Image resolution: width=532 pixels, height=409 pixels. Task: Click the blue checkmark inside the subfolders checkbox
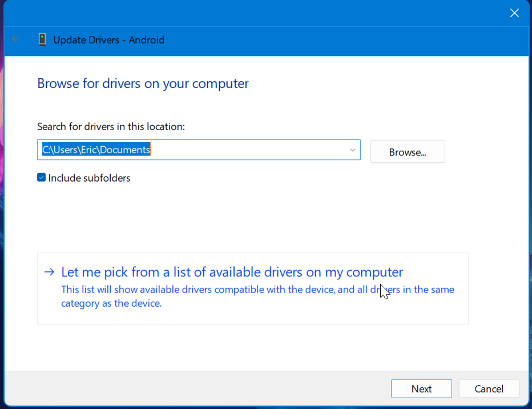pyautogui.click(x=42, y=178)
